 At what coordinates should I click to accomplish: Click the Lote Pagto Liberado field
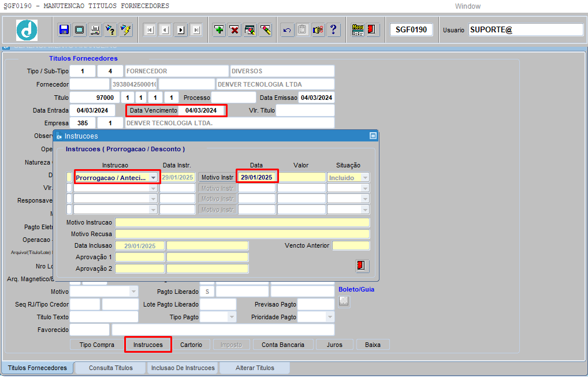click(218, 304)
